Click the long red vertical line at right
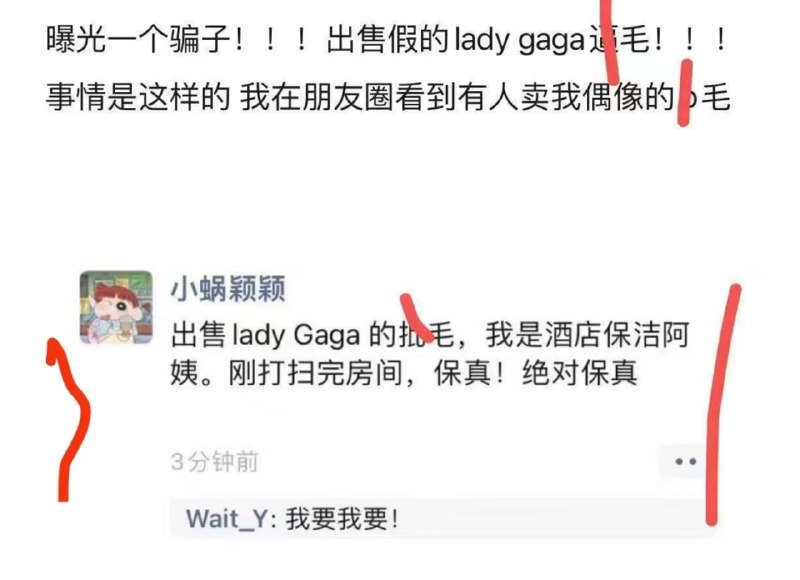The image size is (800, 580). tap(721, 404)
